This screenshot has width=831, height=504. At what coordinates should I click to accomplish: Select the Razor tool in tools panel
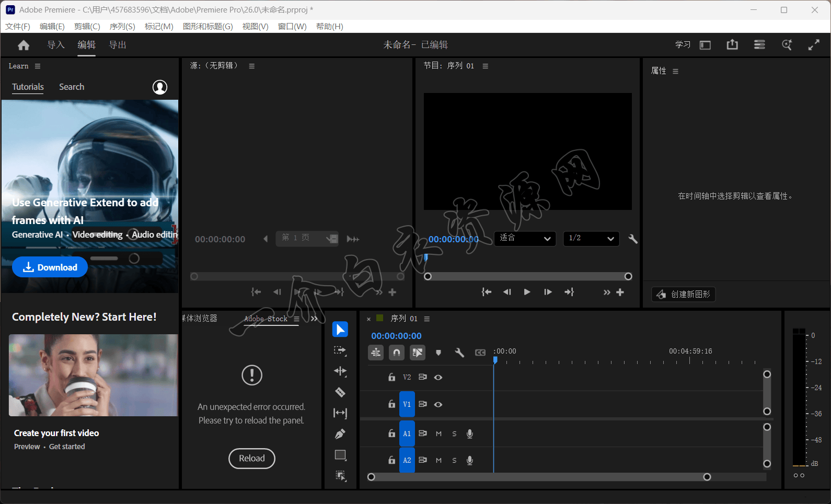click(x=340, y=392)
